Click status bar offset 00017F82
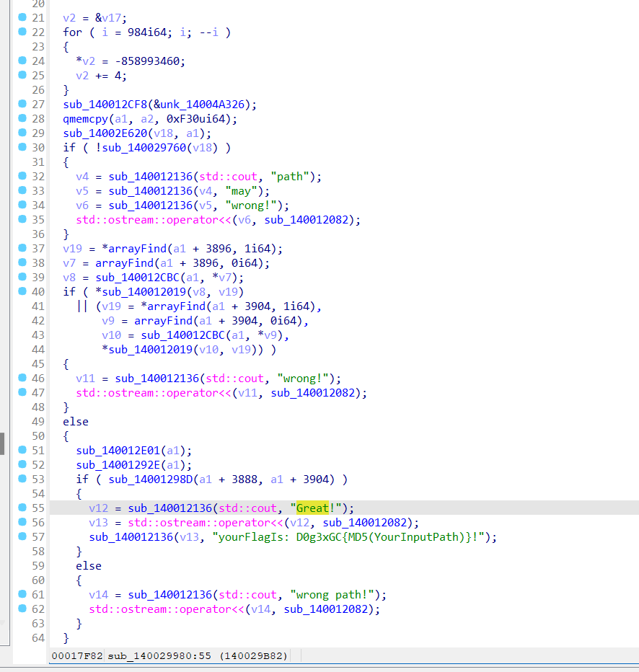This screenshot has width=639, height=672. pyautogui.click(x=77, y=655)
